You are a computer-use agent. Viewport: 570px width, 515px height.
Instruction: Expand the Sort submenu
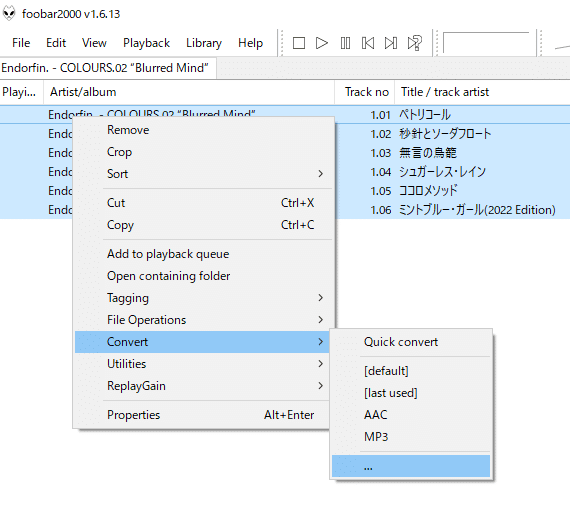coord(204,174)
